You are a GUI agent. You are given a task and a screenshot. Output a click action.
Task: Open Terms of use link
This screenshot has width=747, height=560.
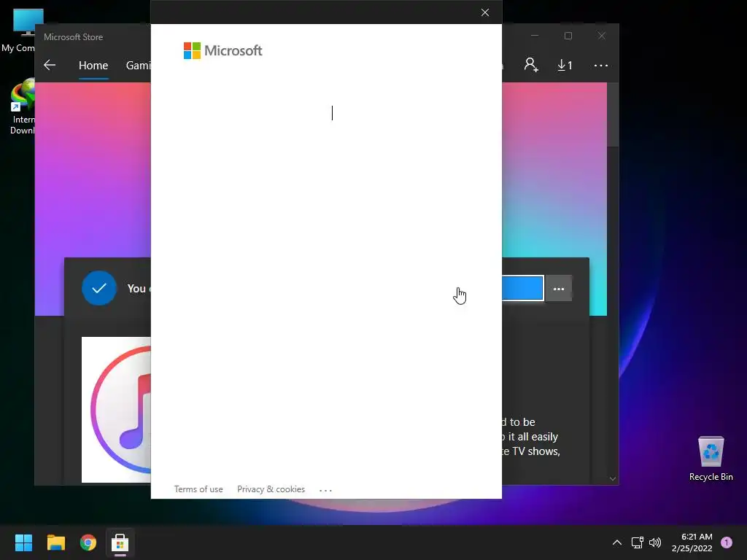point(198,489)
